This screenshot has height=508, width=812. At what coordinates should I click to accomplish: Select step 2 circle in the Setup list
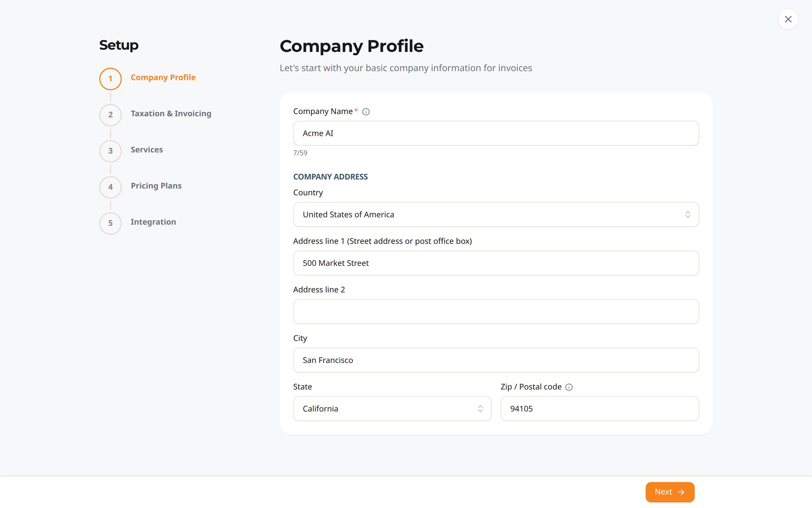click(x=111, y=115)
